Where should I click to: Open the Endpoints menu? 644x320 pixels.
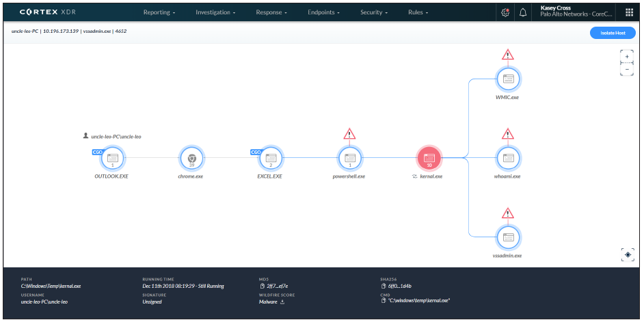(x=323, y=12)
